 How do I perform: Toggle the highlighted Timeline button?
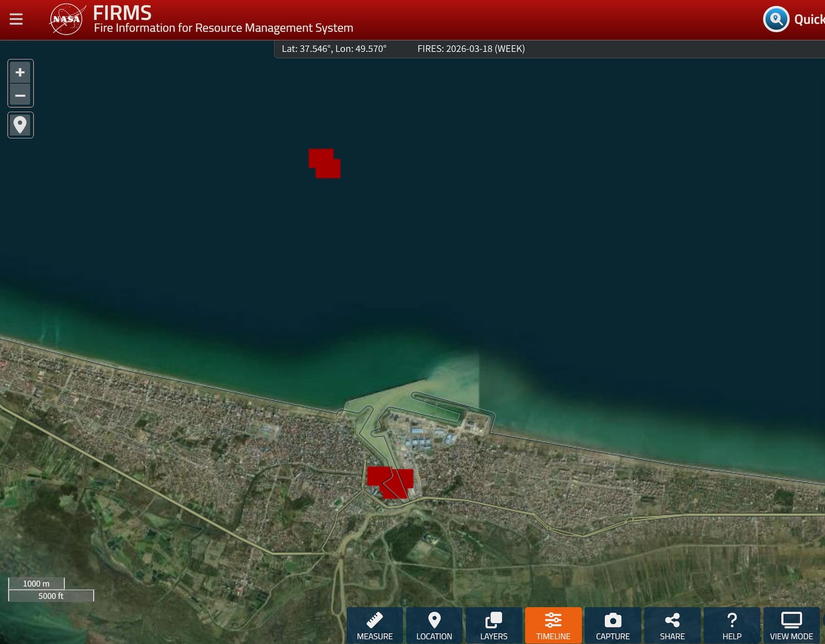553,625
